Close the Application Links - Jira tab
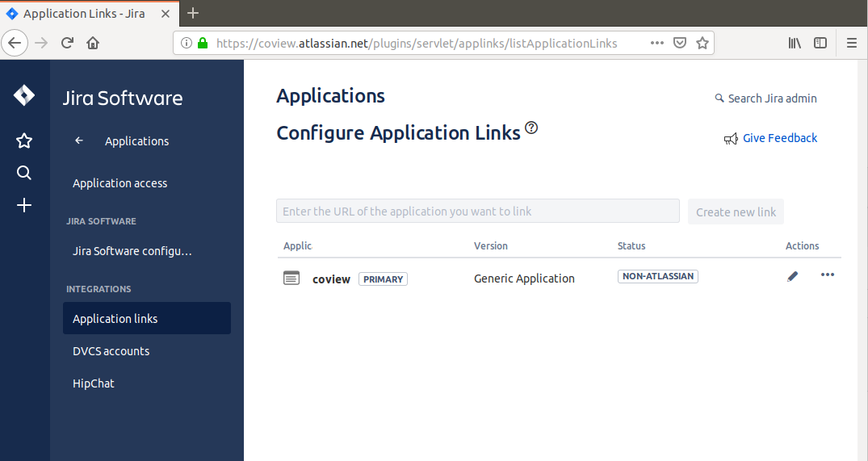Image resolution: width=868 pixels, height=461 pixels. pos(165,14)
